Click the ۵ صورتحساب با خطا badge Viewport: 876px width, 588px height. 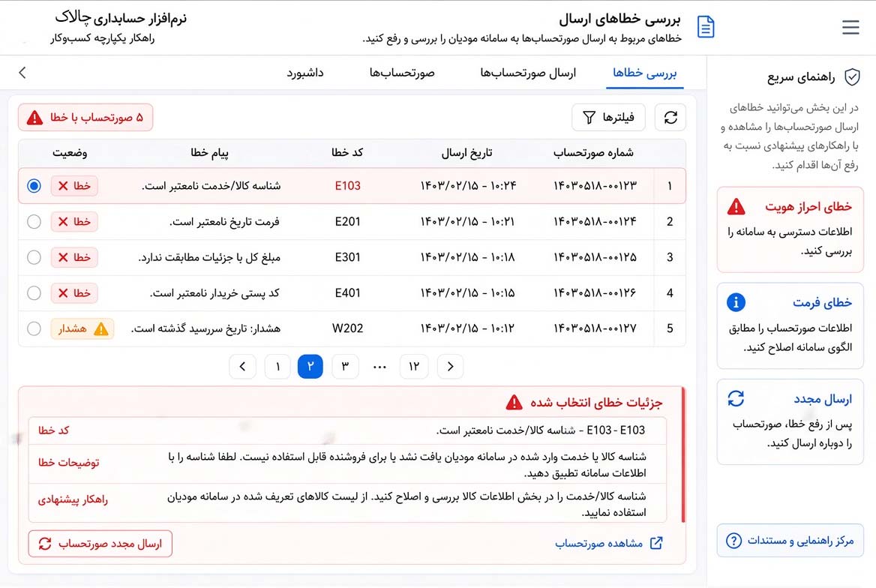tap(85, 118)
